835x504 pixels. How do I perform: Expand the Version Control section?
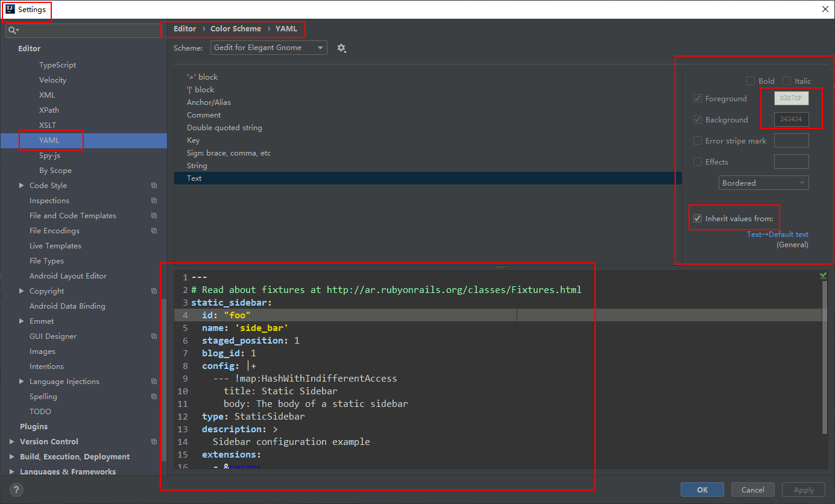pos(12,442)
